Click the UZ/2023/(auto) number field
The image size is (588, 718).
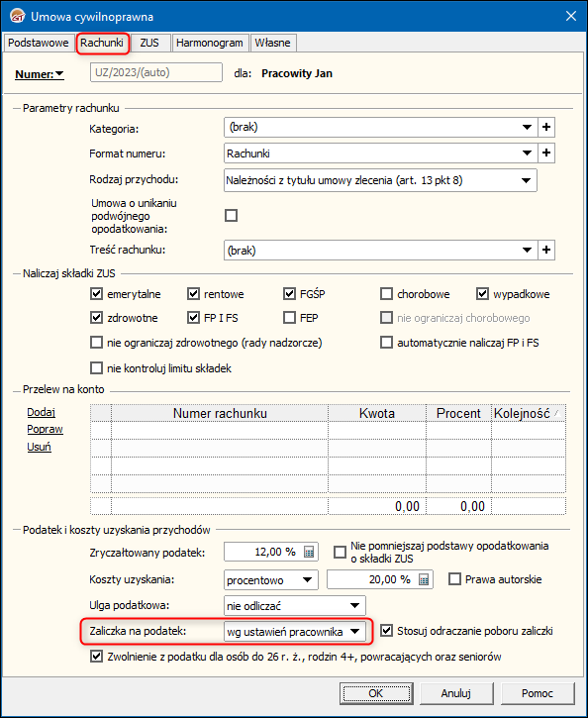point(156,73)
